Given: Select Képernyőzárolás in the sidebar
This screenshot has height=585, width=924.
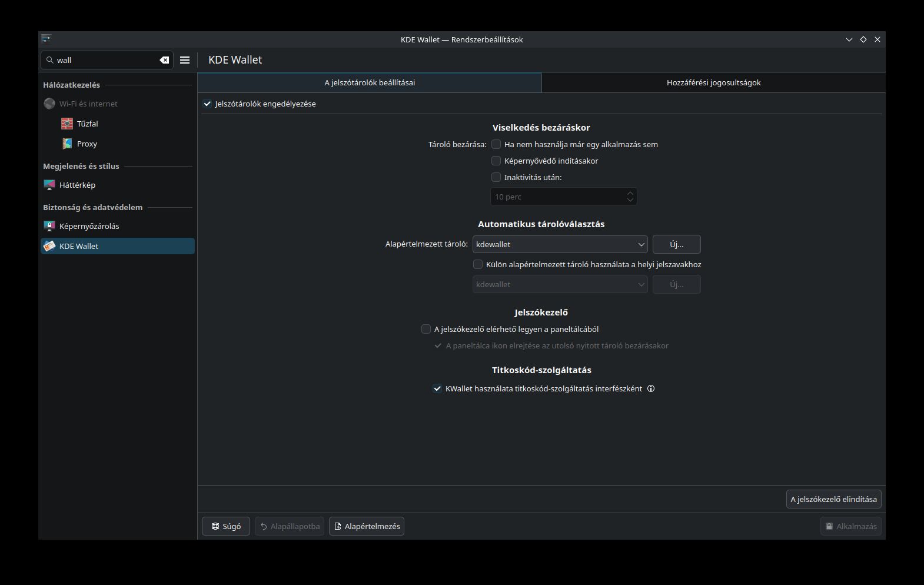Looking at the screenshot, I should [118, 226].
